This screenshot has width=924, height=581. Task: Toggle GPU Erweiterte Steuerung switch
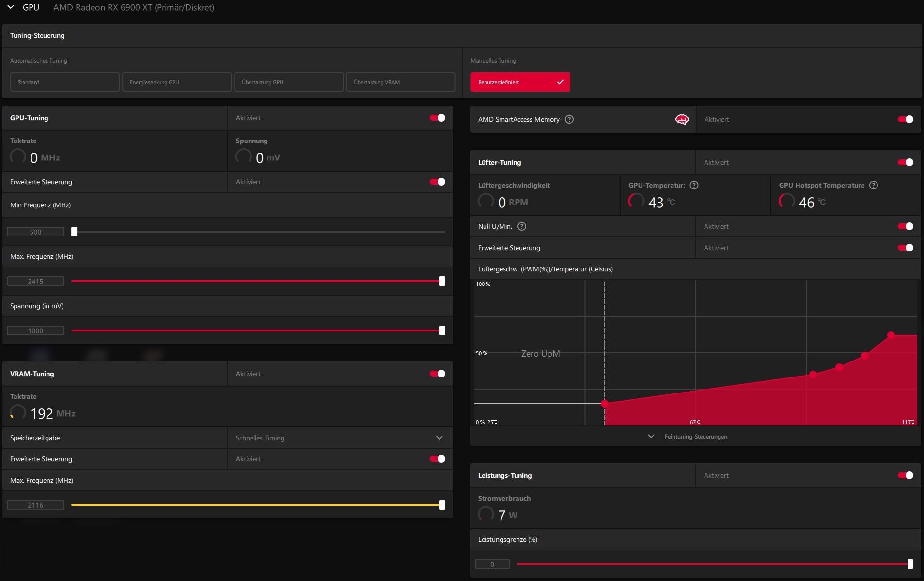coord(438,182)
